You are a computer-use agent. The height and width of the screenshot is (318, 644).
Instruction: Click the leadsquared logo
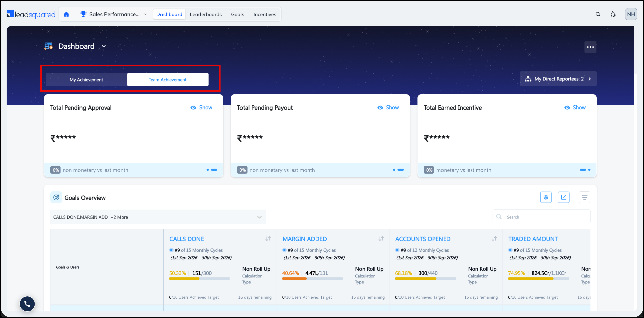[x=31, y=14]
